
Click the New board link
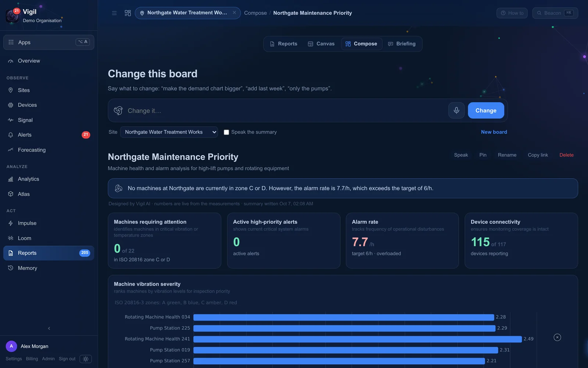[x=494, y=132]
